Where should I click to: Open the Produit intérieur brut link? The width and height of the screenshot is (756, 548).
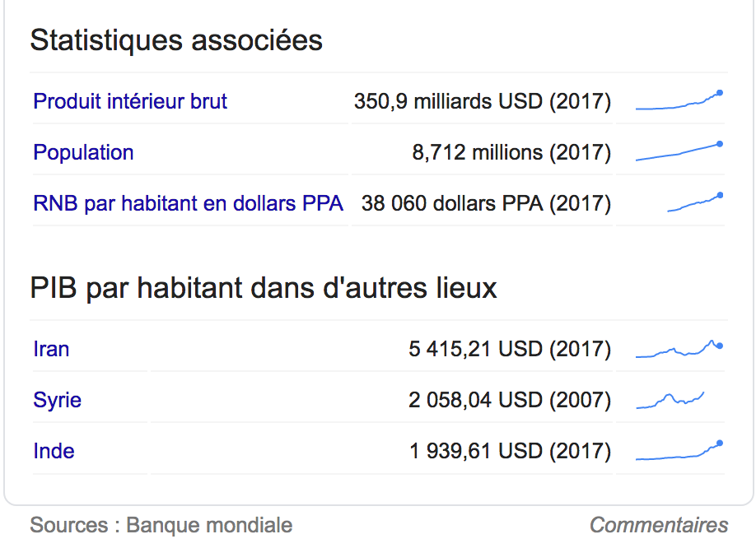[129, 101]
